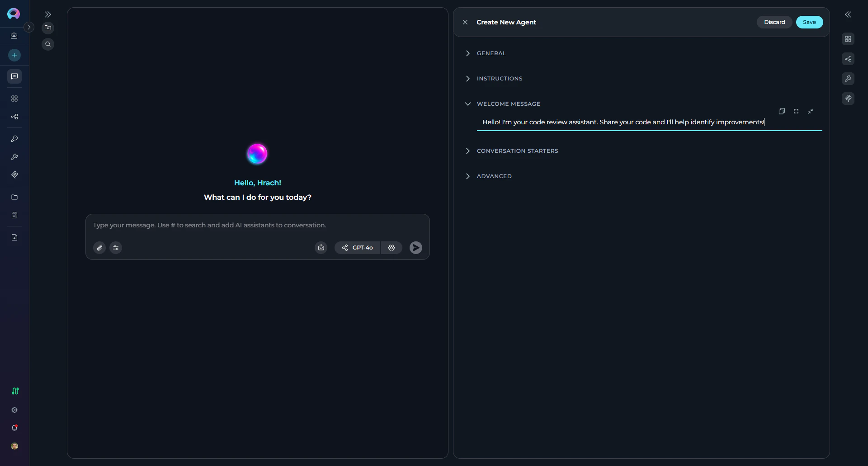
Task: Open message settings gear next to GPT-4o
Action: (x=392, y=248)
